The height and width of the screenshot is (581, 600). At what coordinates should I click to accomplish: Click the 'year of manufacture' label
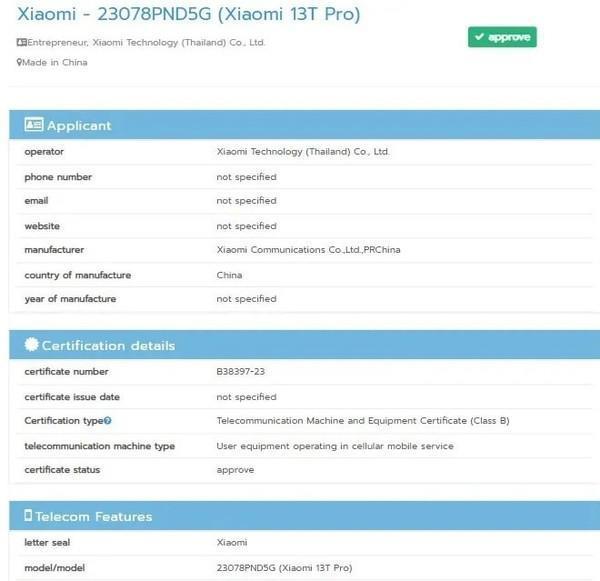pos(70,299)
